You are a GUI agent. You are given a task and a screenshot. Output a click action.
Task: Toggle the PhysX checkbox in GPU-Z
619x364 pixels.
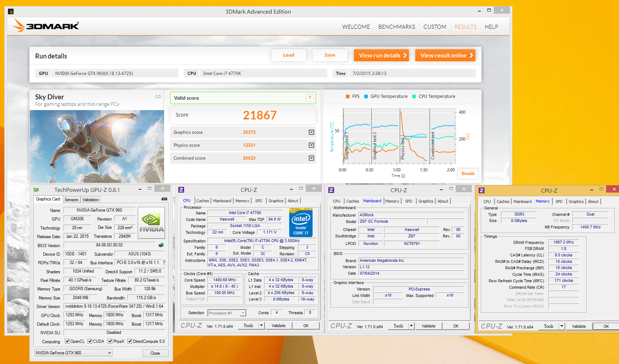coord(110,341)
